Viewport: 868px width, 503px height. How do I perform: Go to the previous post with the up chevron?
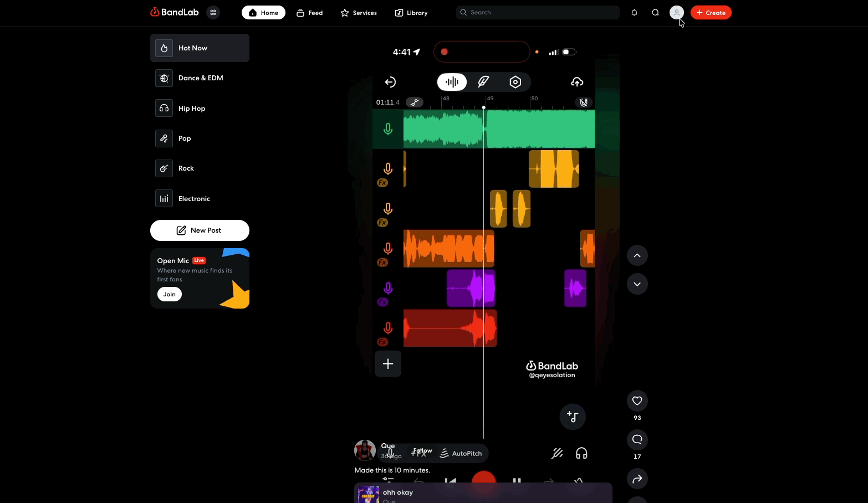pos(637,255)
